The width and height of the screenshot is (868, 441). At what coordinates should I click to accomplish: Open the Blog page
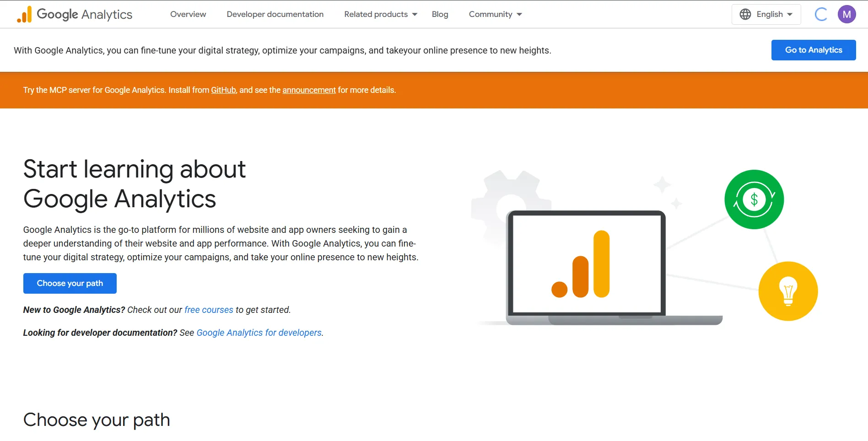tap(440, 14)
